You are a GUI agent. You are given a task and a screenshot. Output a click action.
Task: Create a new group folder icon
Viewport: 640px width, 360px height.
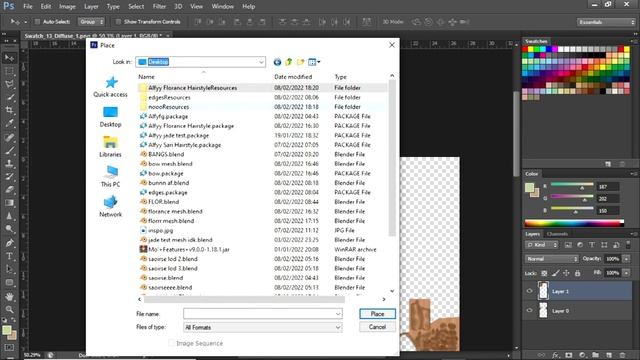596,355
